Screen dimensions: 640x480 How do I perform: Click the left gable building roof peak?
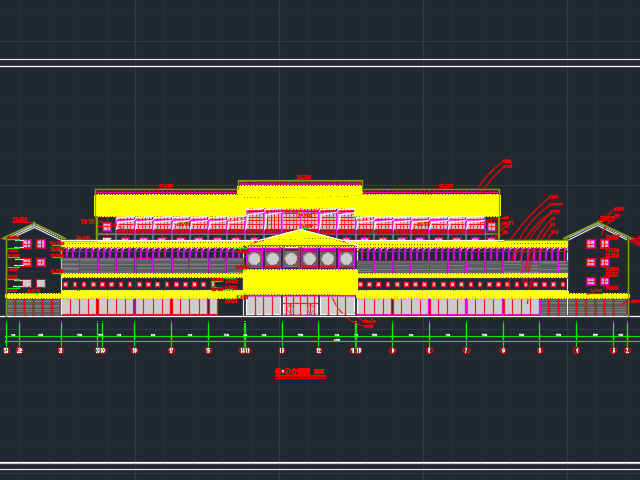(33, 224)
